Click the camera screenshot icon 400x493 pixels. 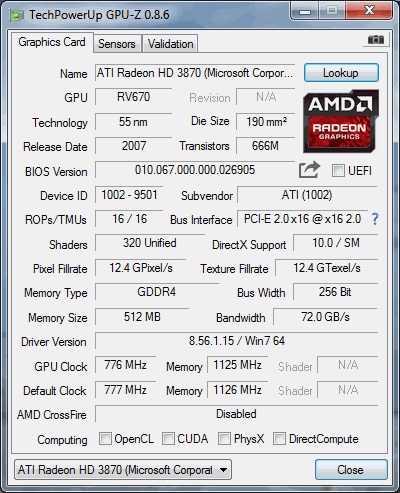point(376,40)
